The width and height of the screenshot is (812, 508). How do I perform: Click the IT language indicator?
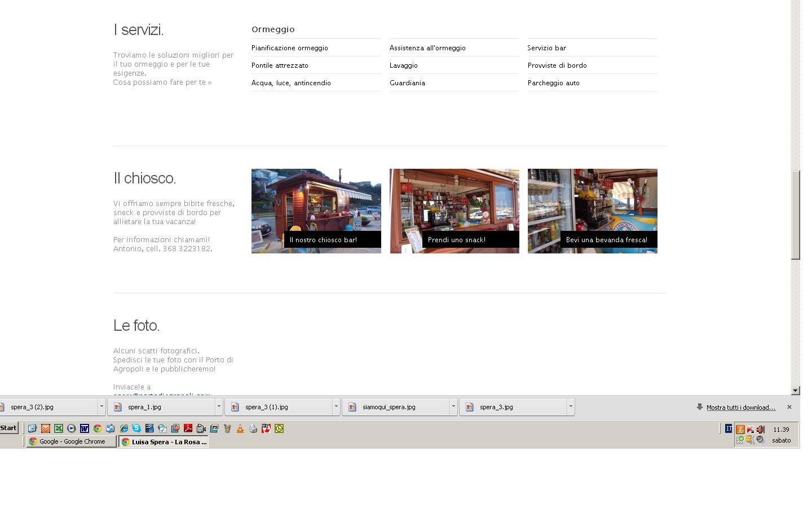(729, 428)
